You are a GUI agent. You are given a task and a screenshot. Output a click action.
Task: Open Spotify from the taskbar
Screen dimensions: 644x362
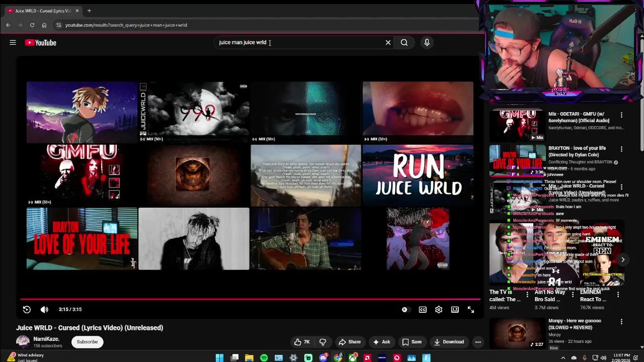pyautogui.click(x=264, y=358)
